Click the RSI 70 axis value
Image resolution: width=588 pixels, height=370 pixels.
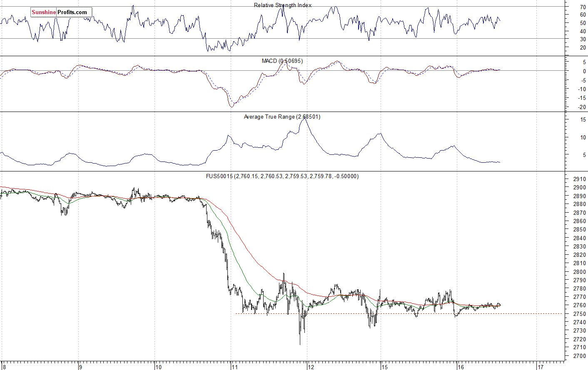coord(583,7)
